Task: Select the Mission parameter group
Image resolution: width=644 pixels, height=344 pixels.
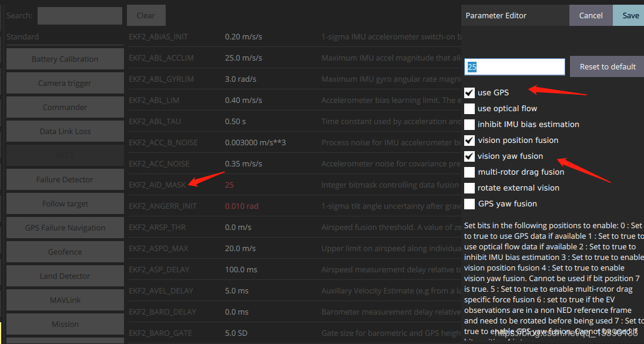Action: (x=65, y=324)
